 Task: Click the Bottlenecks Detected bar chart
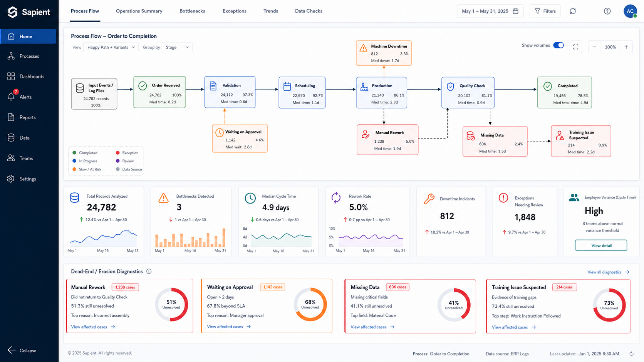tap(190, 238)
